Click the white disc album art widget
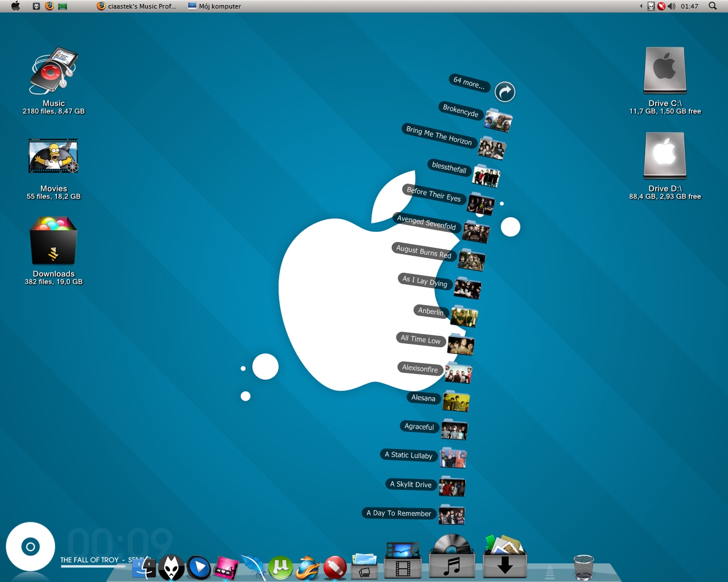The image size is (728, 582). (30, 547)
